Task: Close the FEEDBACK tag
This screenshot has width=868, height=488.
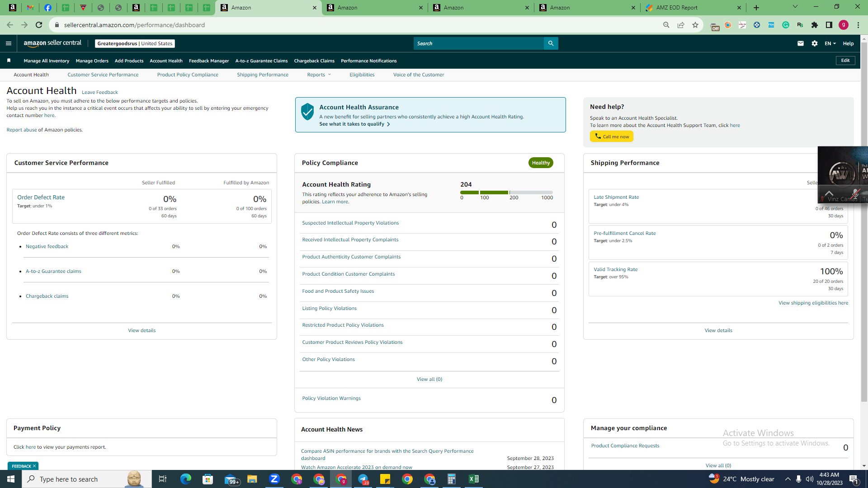Action: 34,466
